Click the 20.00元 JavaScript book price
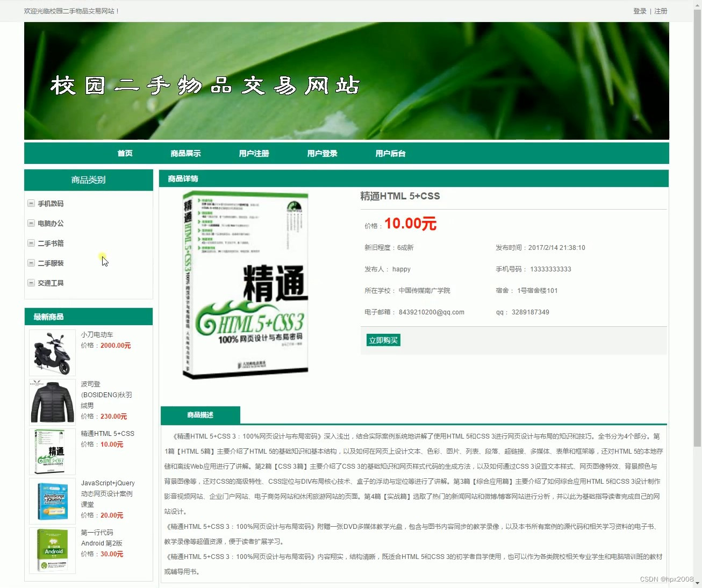Screen dimensions: 702x588 coord(112,515)
